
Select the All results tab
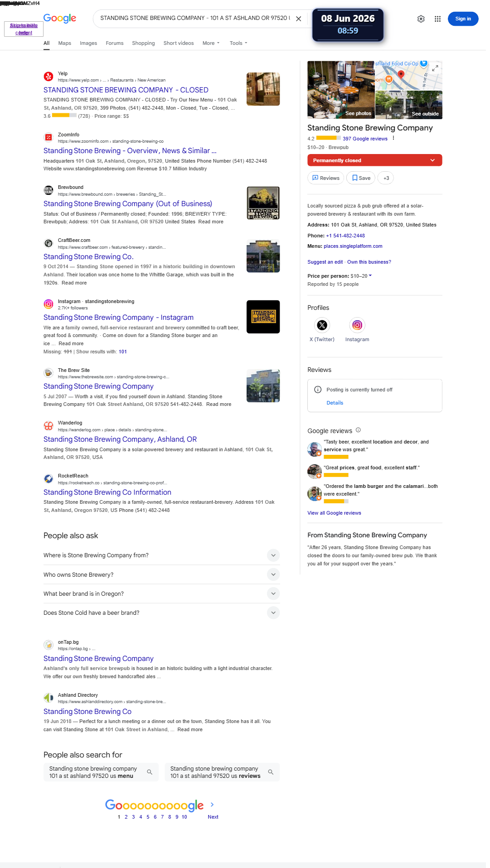pos(47,43)
